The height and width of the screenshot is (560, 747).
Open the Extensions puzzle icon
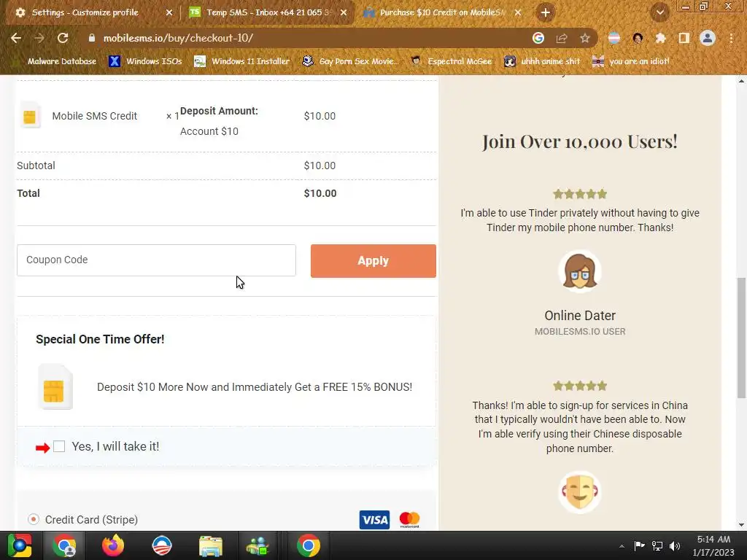pyautogui.click(x=660, y=38)
